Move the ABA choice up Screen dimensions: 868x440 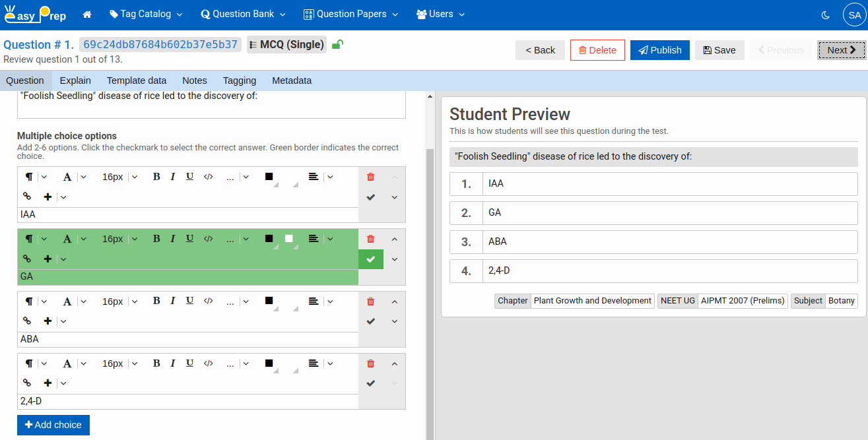(395, 301)
